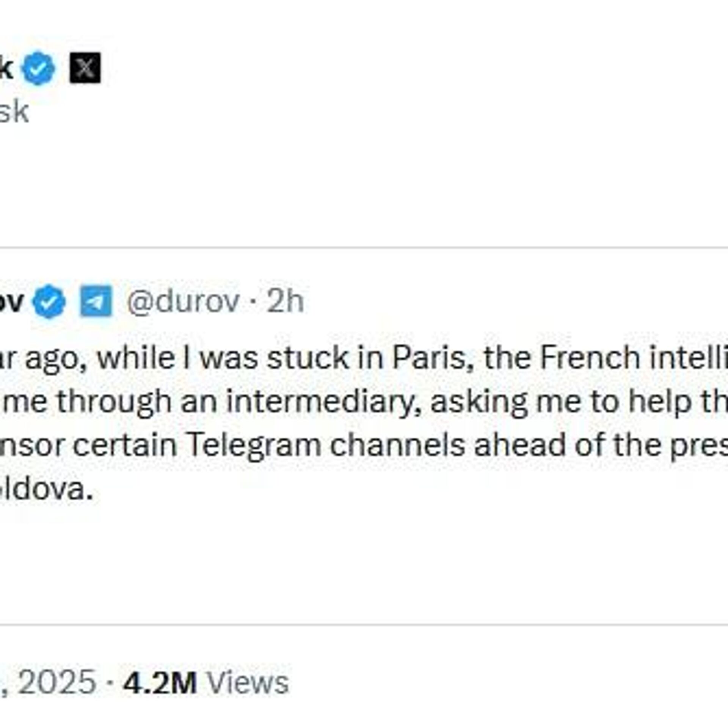Screen dimensions: 728x726
Task: Click the word "stuck" in quoted post
Action: (308, 358)
